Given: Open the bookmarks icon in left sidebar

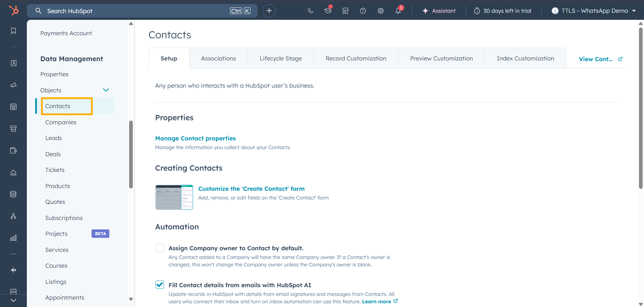Looking at the screenshot, I should tap(13, 31).
